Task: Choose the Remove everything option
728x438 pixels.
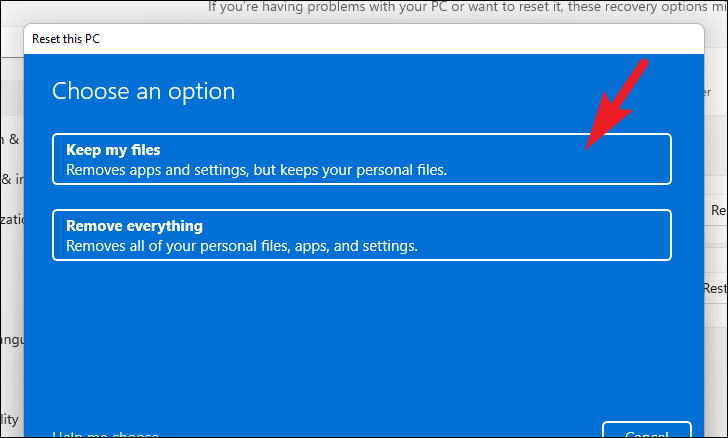Action: [x=361, y=235]
